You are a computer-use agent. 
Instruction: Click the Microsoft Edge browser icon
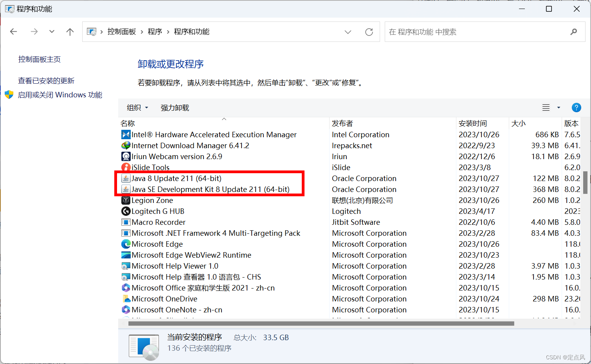coord(126,244)
